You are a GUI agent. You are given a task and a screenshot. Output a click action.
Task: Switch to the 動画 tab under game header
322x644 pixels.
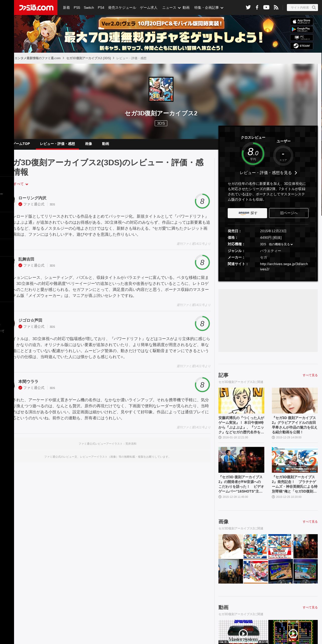click(x=106, y=144)
